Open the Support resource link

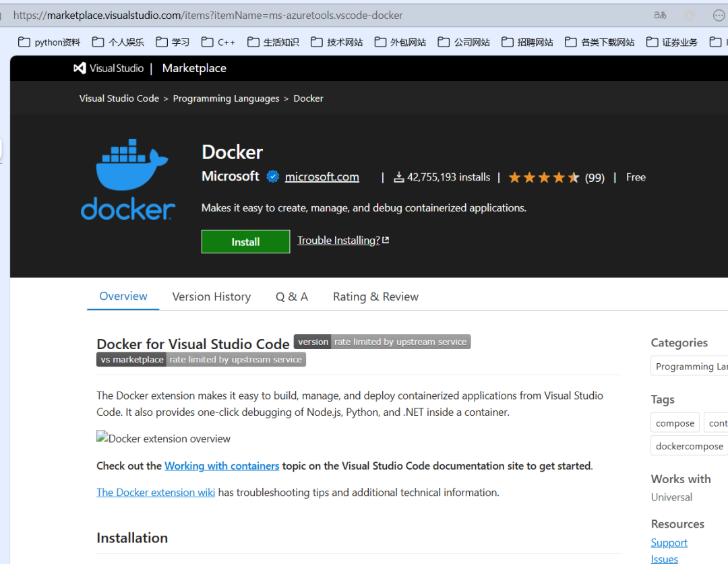[x=669, y=542]
